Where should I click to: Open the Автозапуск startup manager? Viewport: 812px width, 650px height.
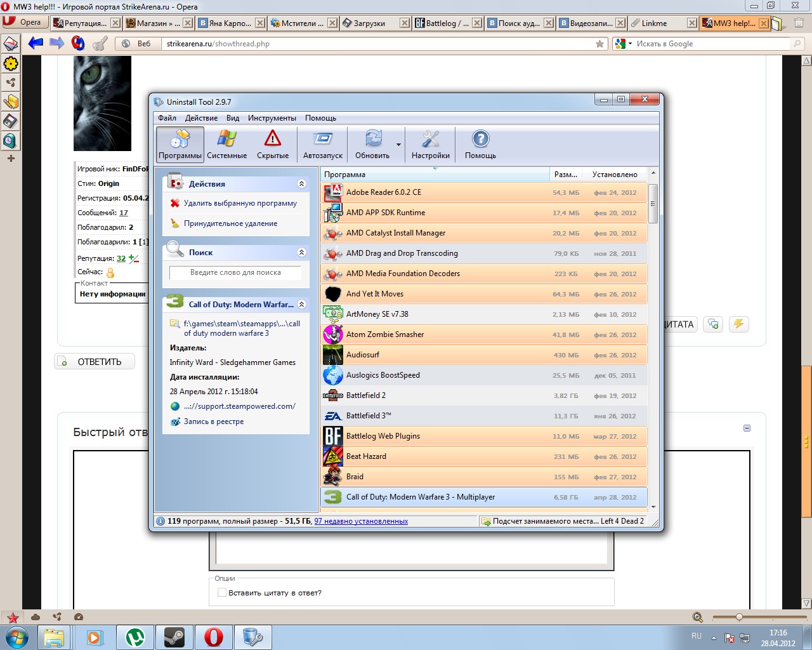(x=323, y=144)
